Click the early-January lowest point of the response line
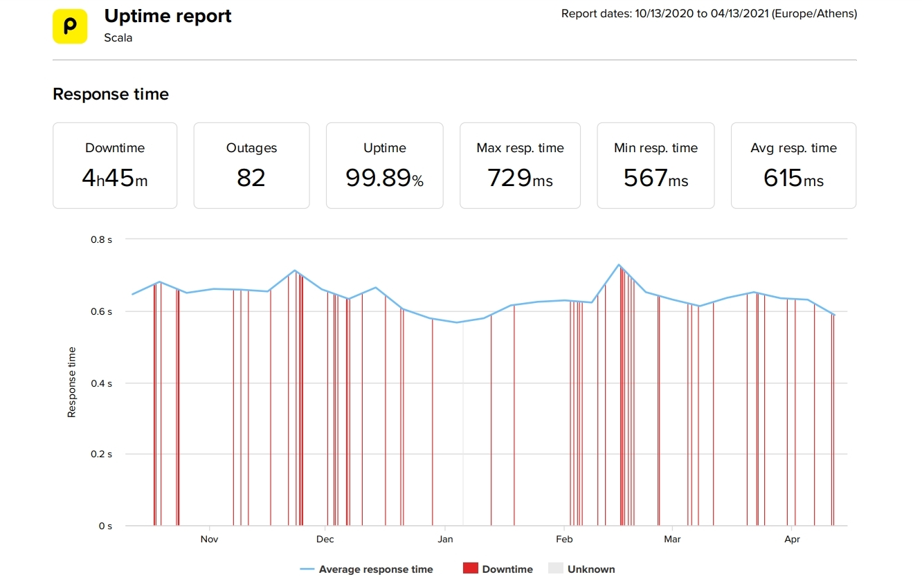The width and height of the screenshot is (922, 588). (x=456, y=322)
